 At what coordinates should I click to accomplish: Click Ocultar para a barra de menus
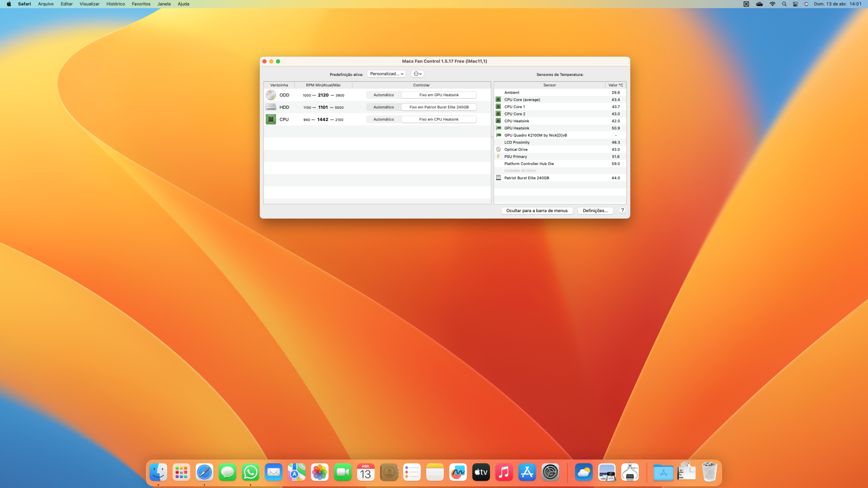(537, 211)
